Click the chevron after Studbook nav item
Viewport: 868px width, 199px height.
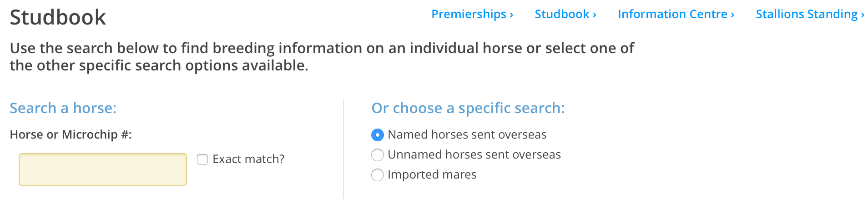tap(594, 15)
